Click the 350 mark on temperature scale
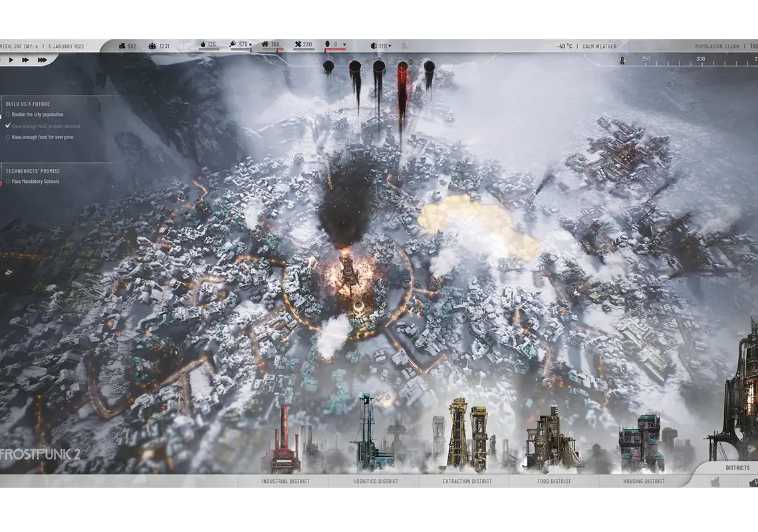 (646, 59)
